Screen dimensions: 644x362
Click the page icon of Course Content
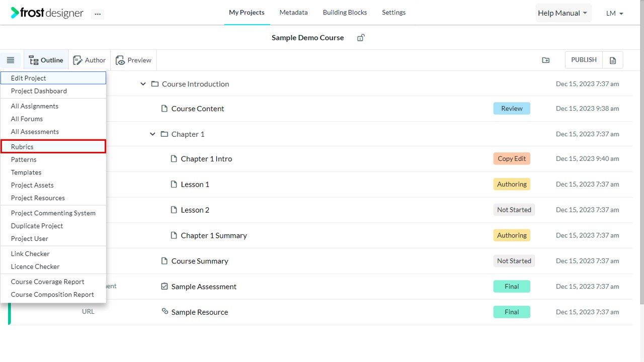pyautogui.click(x=164, y=109)
